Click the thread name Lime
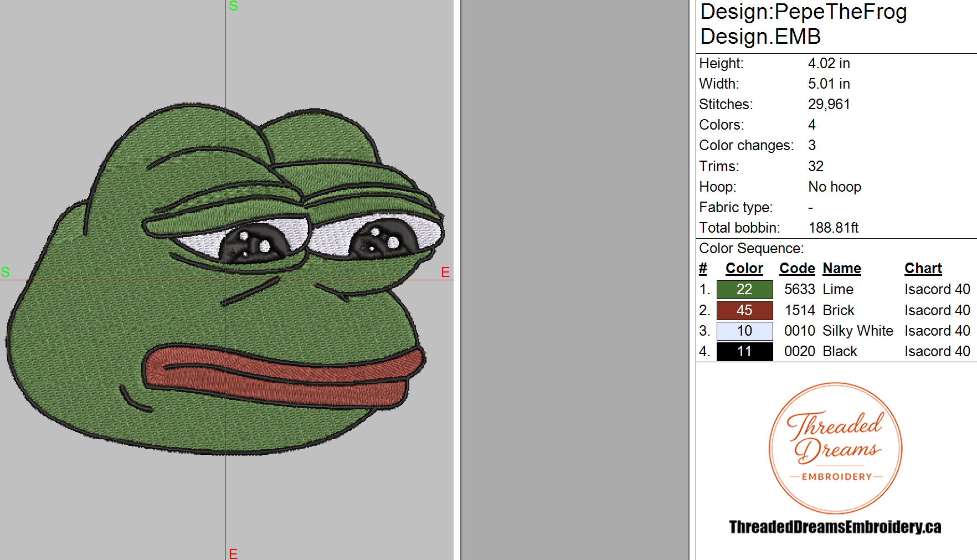This screenshot has height=560, width=977. tap(838, 289)
